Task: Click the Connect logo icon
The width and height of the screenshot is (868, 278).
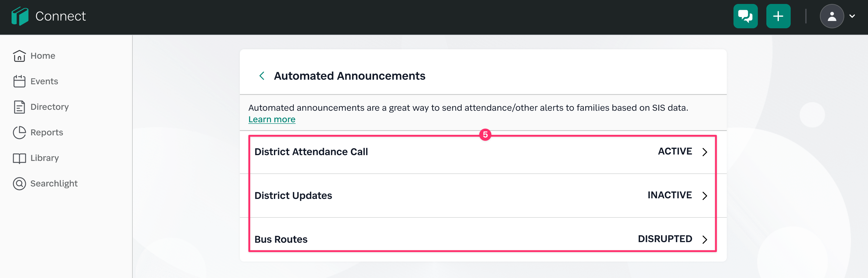Action: [x=20, y=16]
